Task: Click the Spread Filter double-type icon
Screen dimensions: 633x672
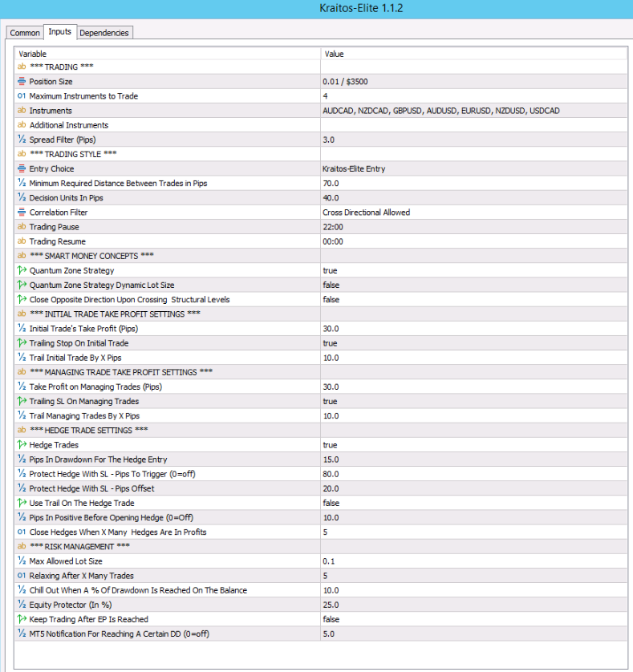Action: click(22, 140)
